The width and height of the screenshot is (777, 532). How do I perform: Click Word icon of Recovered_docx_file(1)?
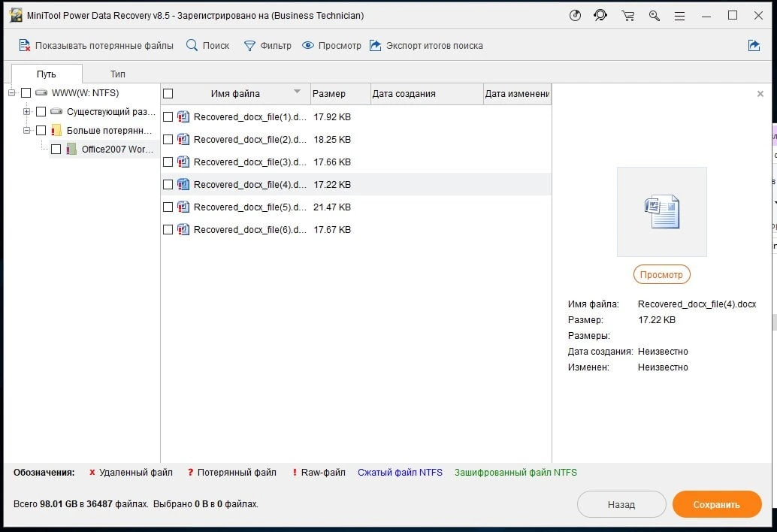(x=183, y=117)
